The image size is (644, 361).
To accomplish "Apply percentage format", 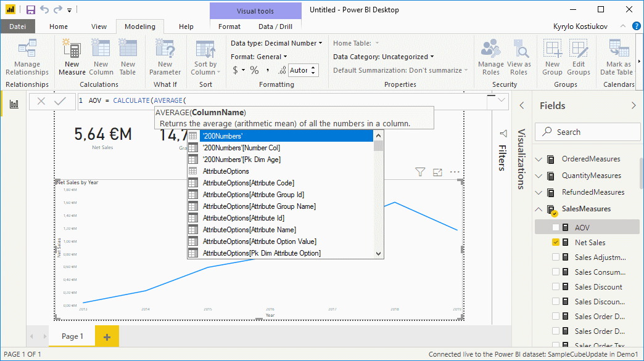I will 255,70.
